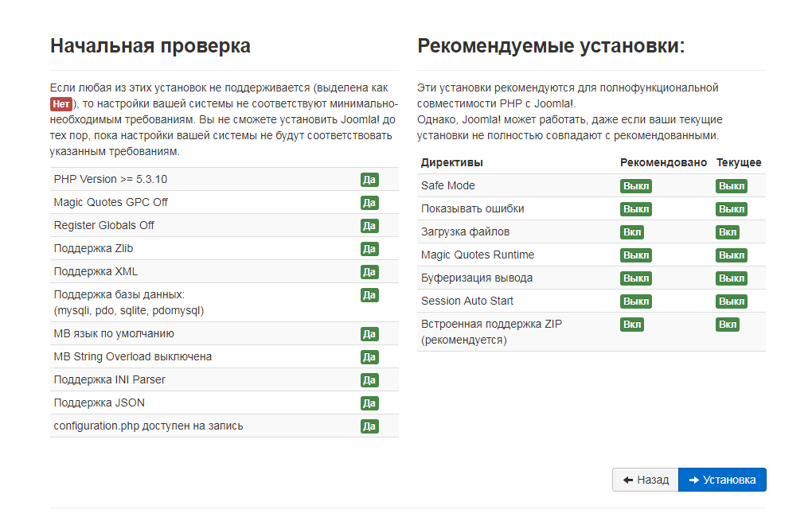
Task: Click the Magic Quotes Runtime directive label
Action: [x=478, y=255]
